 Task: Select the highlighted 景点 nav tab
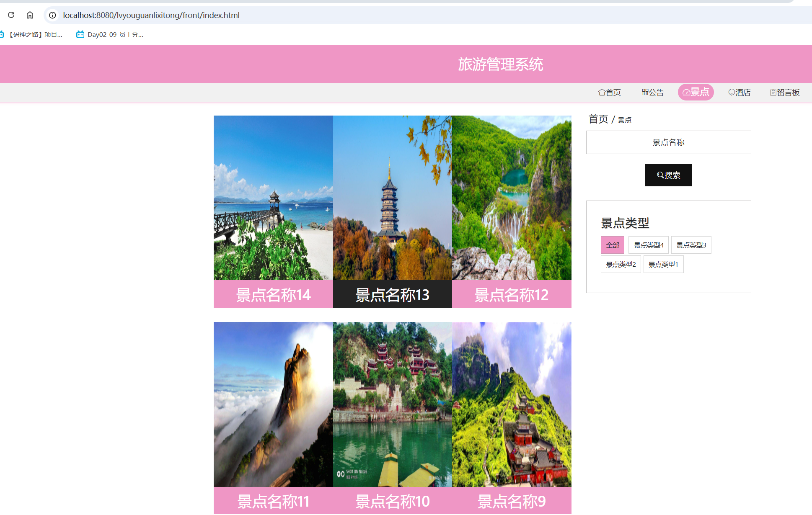696,92
